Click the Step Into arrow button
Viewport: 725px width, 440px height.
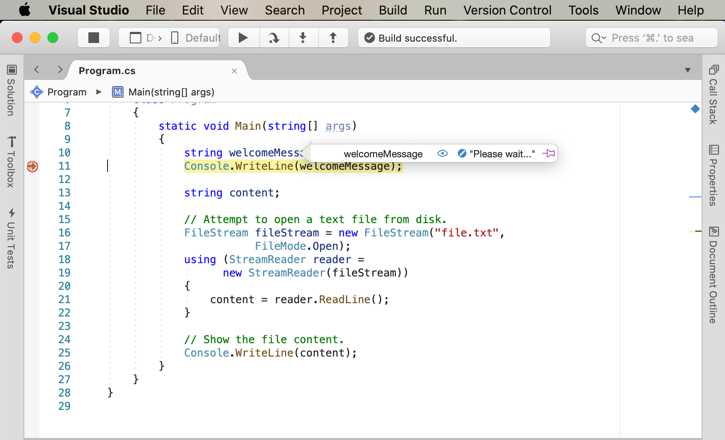point(303,37)
